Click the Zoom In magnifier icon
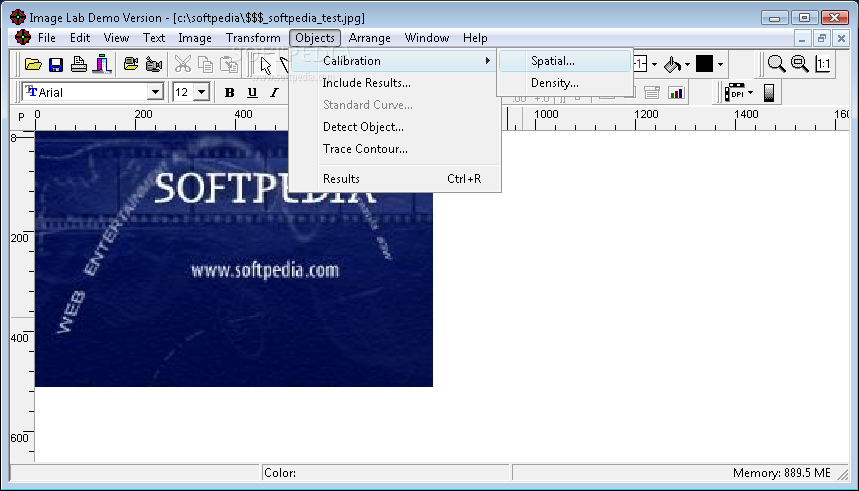This screenshot has width=859, height=491. coord(776,64)
